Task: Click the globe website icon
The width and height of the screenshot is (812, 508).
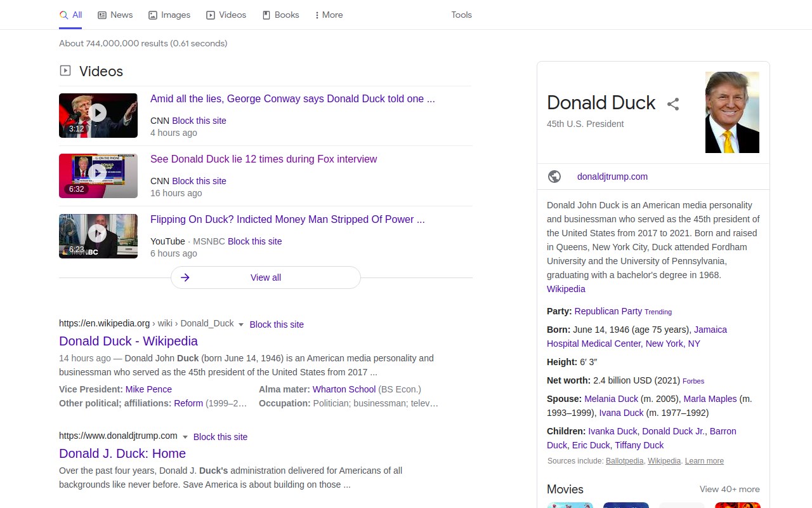Action: pos(554,177)
